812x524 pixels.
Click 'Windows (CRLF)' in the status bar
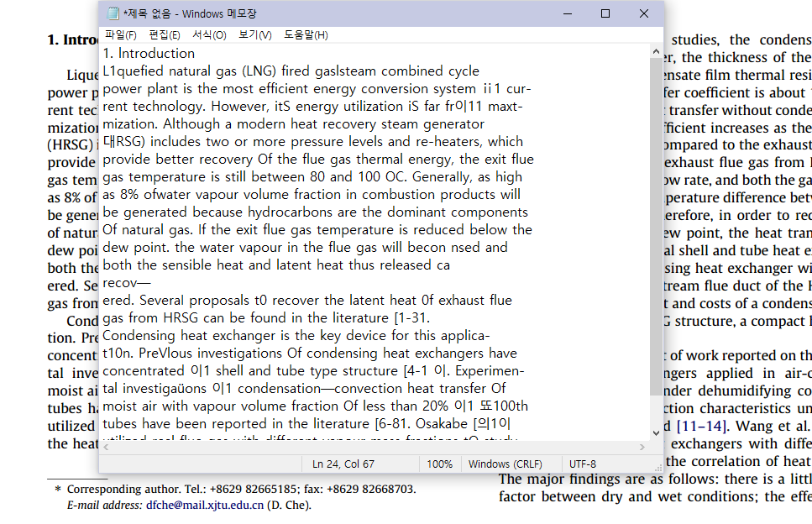[x=505, y=464]
